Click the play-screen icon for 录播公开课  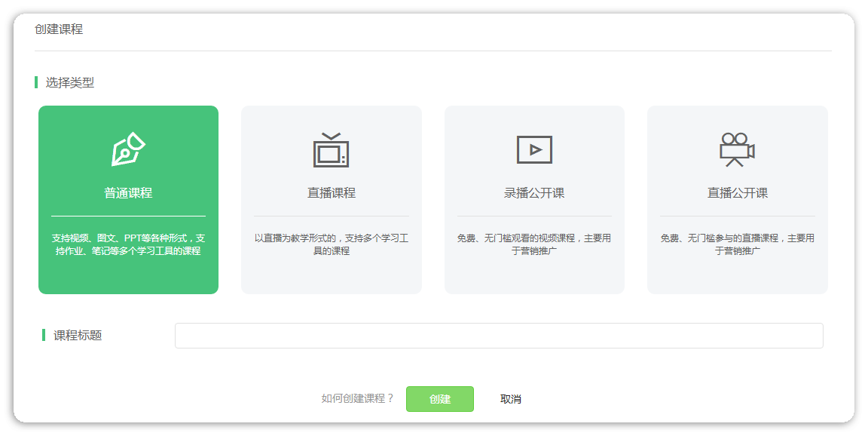(534, 149)
